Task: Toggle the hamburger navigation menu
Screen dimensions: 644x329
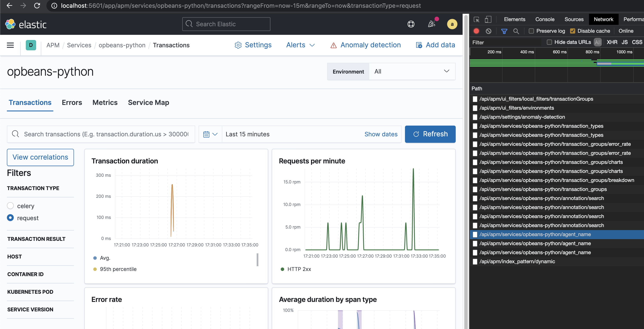Action: tap(10, 45)
